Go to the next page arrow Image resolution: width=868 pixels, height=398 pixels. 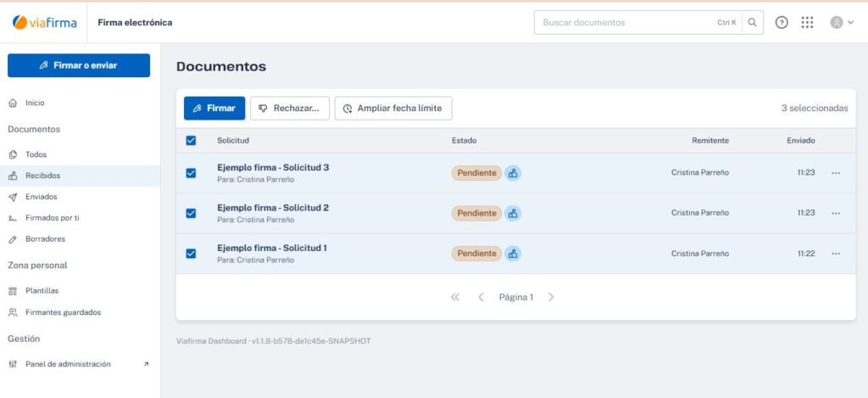pos(551,297)
